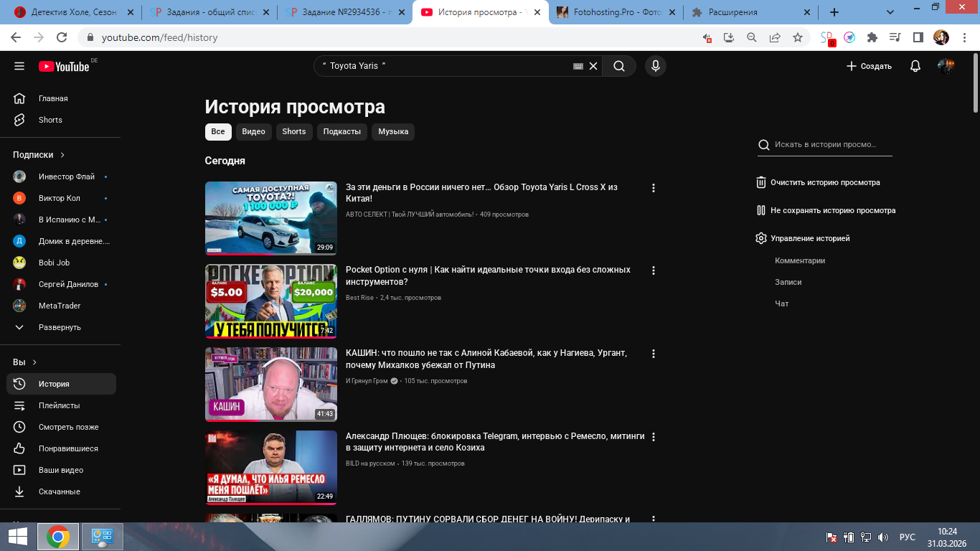980x551 pixels.
Task: Click the volume icon in system tray
Action: pyautogui.click(x=883, y=537)
